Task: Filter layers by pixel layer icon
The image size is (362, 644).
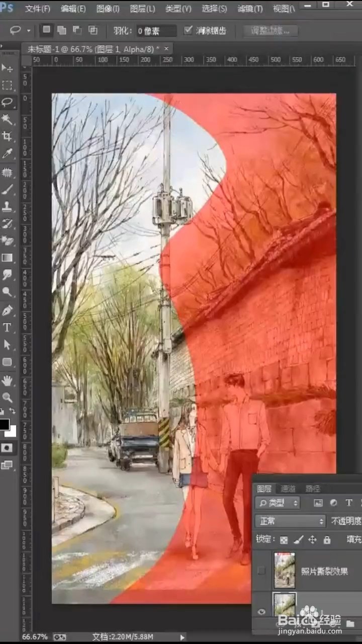Action: [318, 503]
